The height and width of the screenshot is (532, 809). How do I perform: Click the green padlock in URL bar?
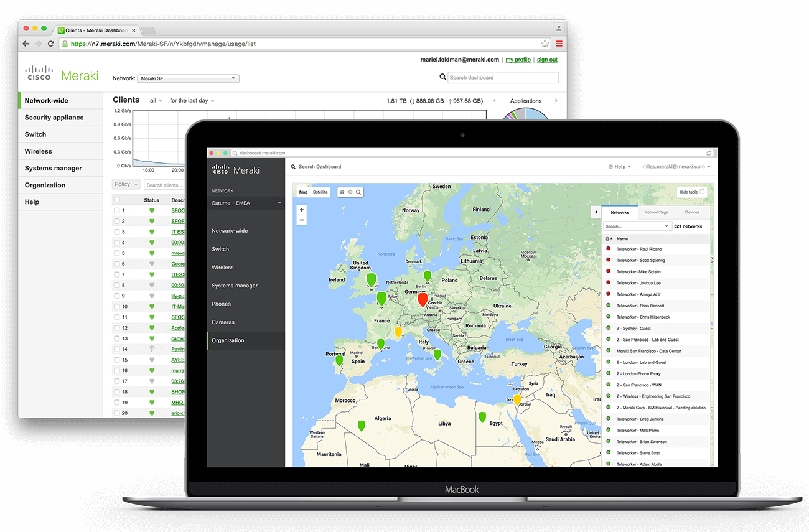[65, 44]
